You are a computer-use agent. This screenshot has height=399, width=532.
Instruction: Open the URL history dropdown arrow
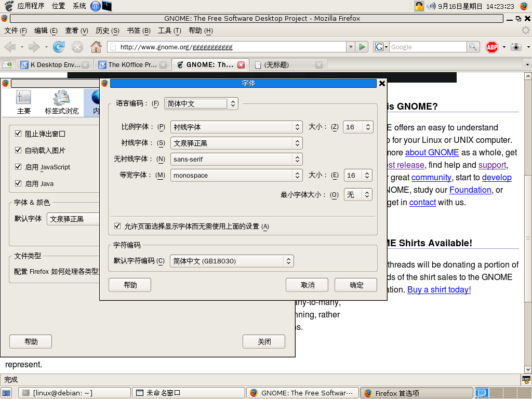point(351,47)
